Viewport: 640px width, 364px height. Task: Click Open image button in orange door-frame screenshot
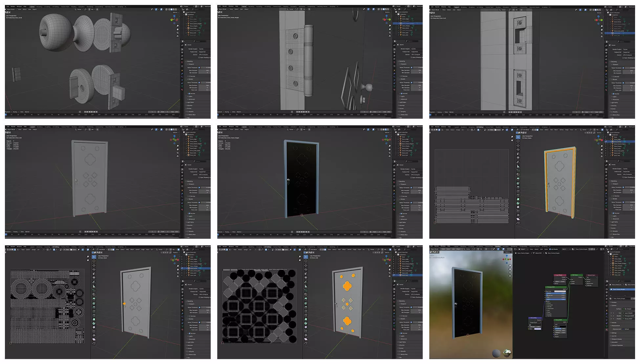click(498, 130)
